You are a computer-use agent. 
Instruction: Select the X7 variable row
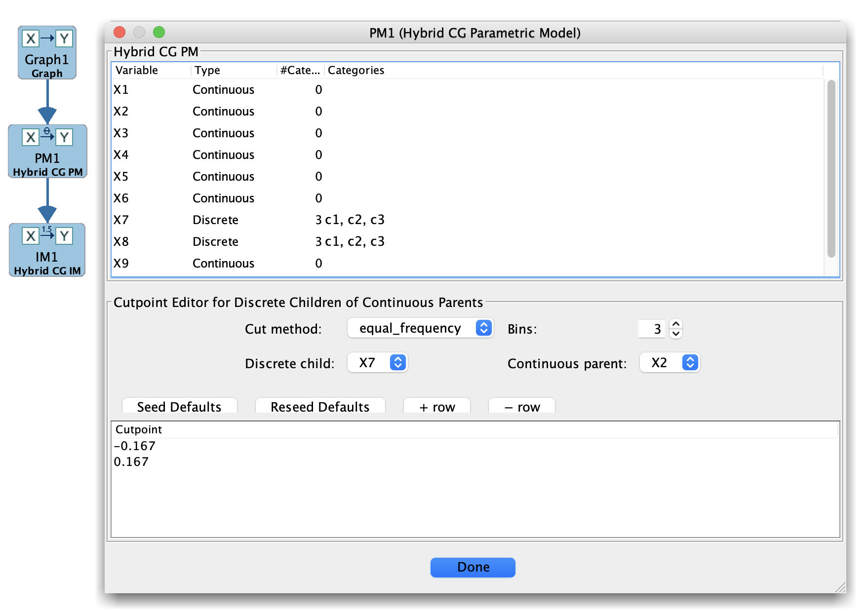[468, 220]
